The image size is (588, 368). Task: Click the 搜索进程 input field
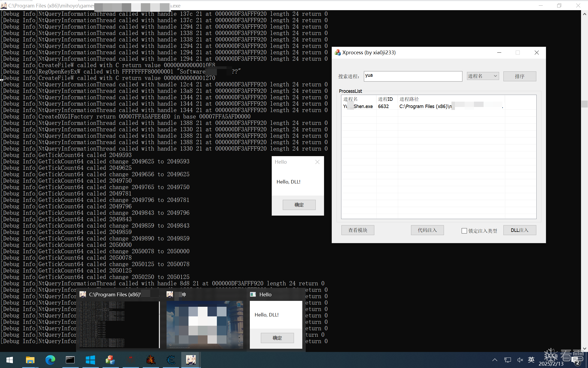413,76
